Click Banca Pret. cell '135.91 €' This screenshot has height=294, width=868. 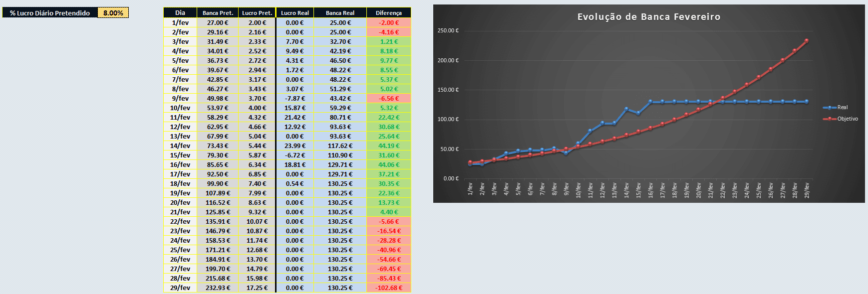218,221
